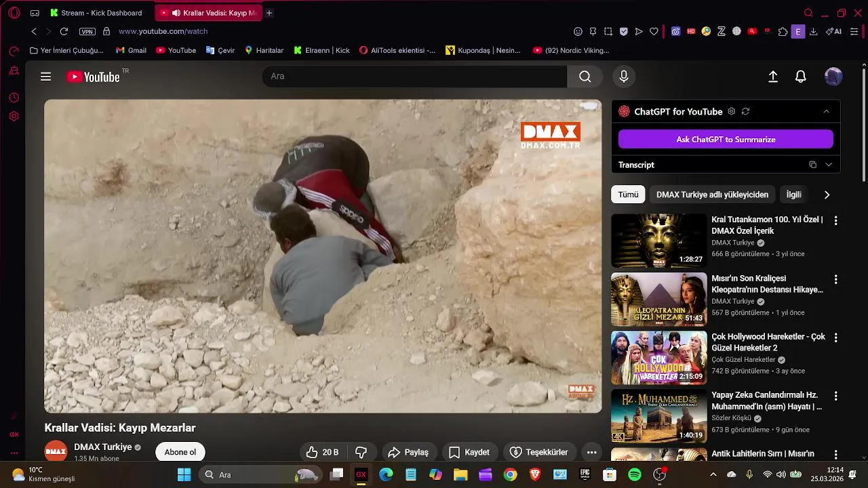Open Spotify from the taskbar
Viewport: 868px width, 488px height.
pyautogui.click(x=635, y=474)
